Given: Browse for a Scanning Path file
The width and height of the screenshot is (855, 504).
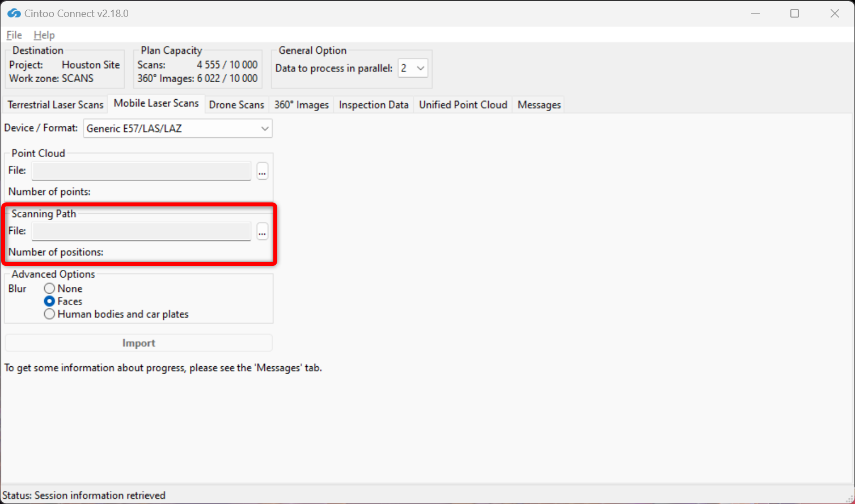Looking at the screenshot, I should (x=262, y=231).
